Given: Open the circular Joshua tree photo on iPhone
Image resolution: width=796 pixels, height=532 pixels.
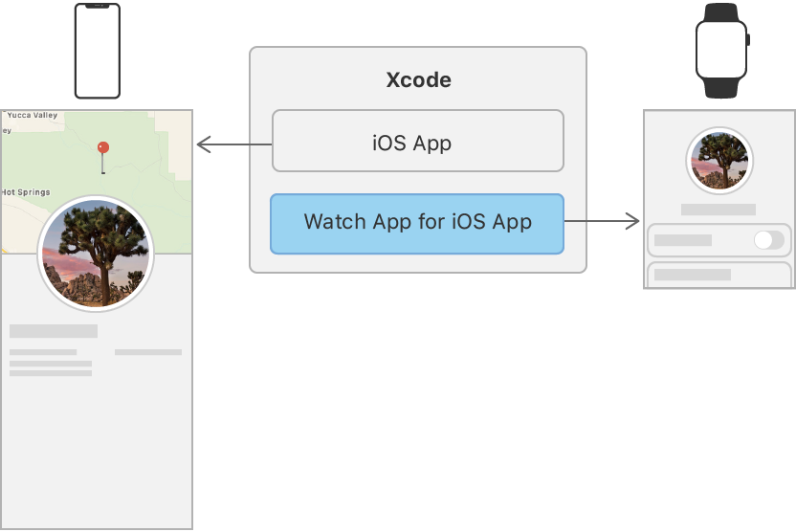Looking at the screenshot, I should (x=96, y=254).
